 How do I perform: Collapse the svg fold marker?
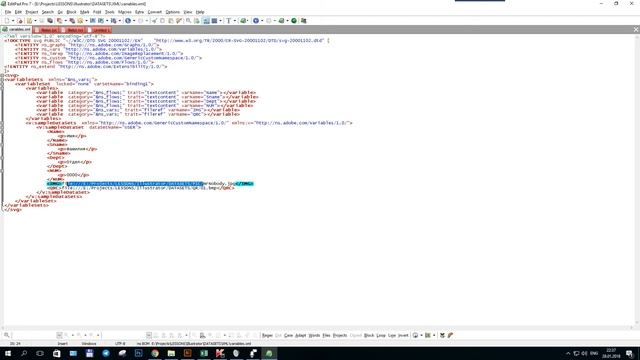tap(2, 76)
